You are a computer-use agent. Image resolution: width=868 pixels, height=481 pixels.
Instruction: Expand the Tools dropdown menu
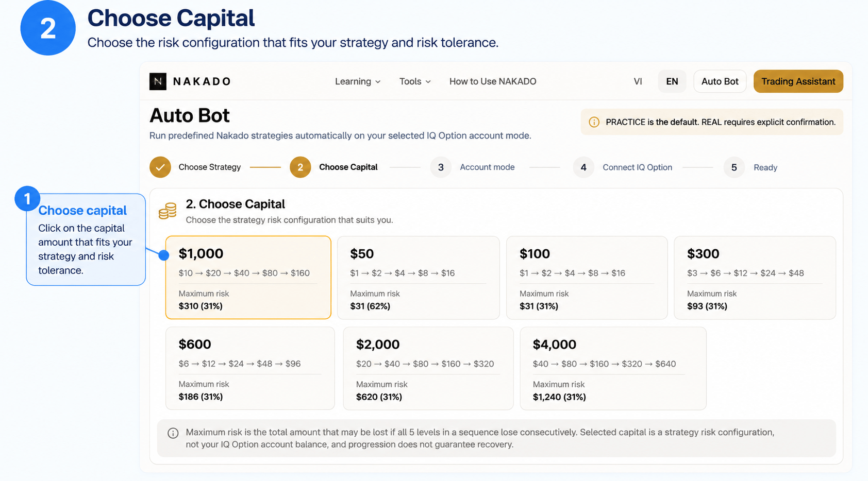coord(415,81)
